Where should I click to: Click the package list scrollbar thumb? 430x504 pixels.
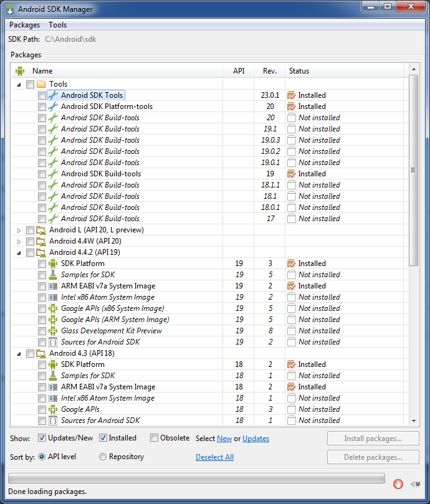pos(414,170)
